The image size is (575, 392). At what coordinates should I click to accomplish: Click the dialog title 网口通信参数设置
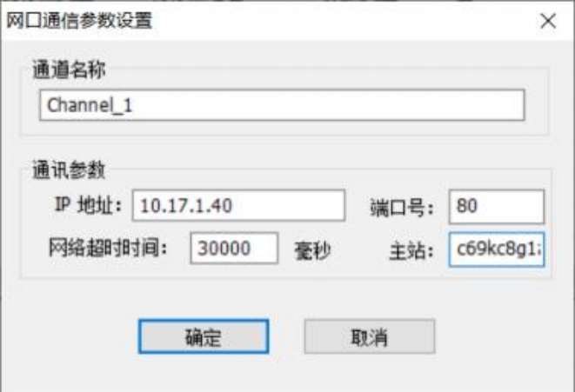(79, 20)
